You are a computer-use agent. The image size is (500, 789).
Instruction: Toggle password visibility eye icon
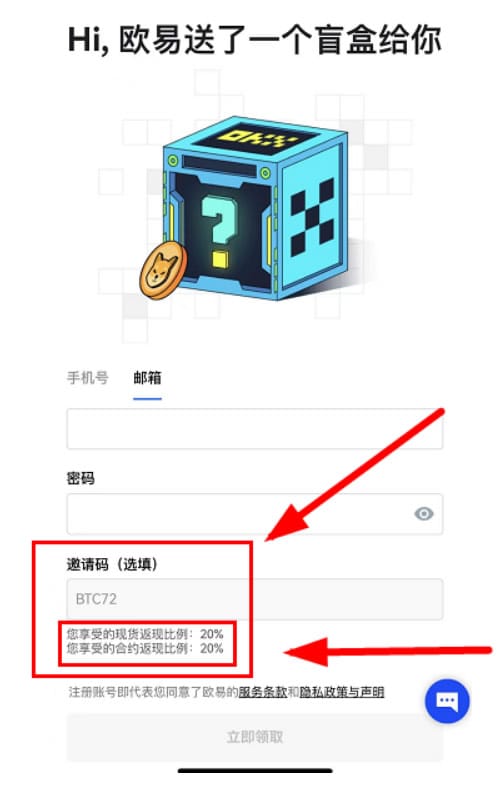coord(424,514)
